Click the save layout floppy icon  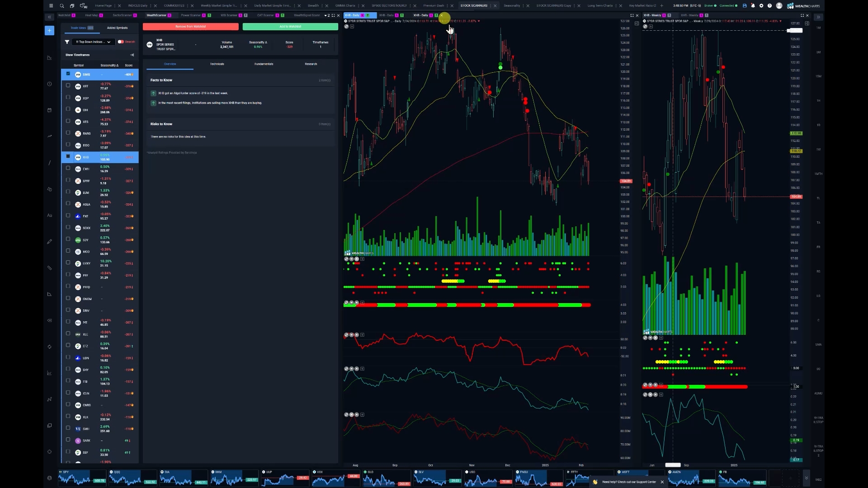click(x=745, y=6)
